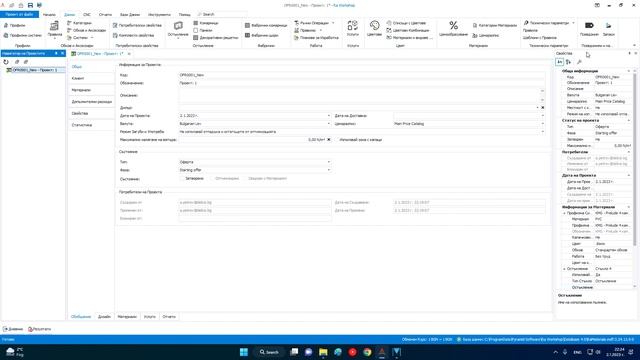Open Режим загуби и употреба dropdown

[543, 131]
